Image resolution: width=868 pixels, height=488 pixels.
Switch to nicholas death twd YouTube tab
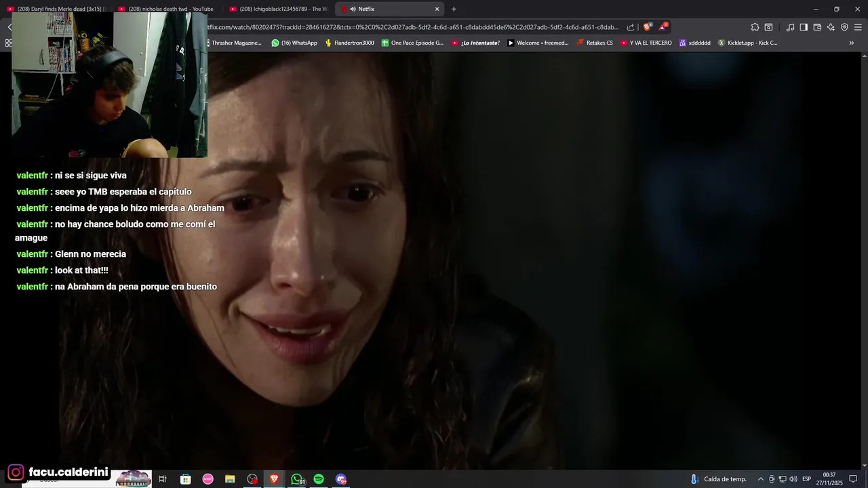click(x=166, y=9)
